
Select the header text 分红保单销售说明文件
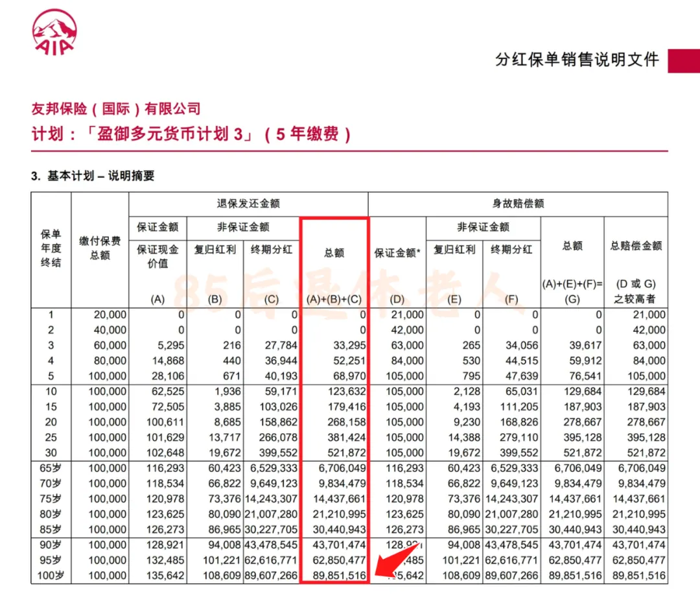pos(577,60)
